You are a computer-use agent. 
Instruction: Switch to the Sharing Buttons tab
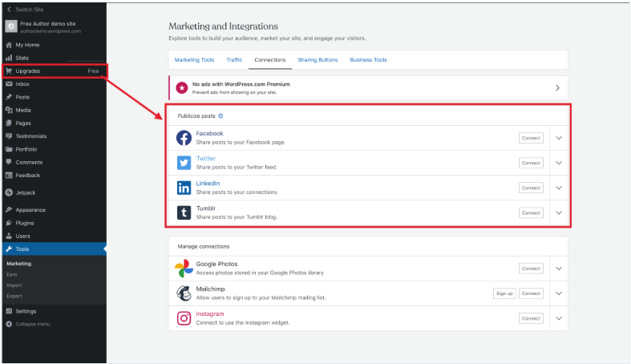point(318,60)
